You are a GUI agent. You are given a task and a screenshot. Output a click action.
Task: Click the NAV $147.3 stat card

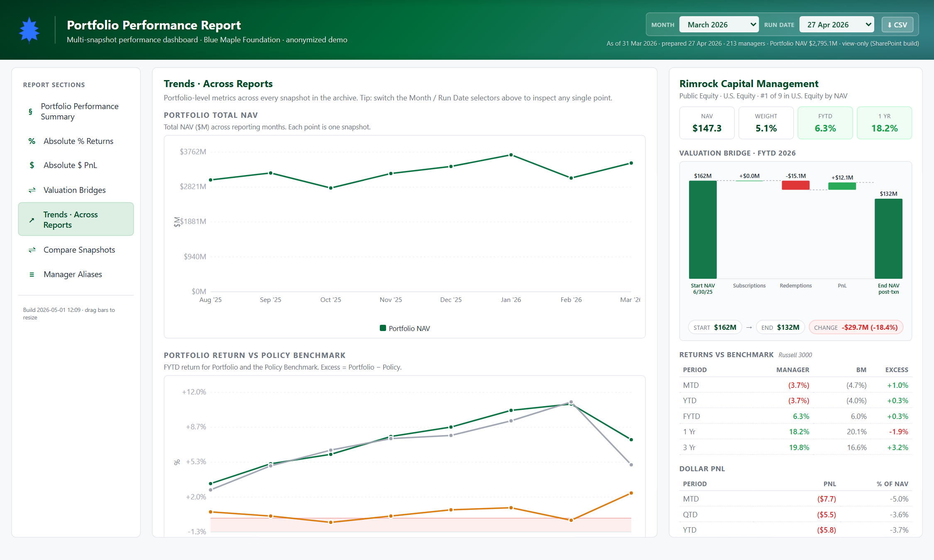click(x=707, y=123)
